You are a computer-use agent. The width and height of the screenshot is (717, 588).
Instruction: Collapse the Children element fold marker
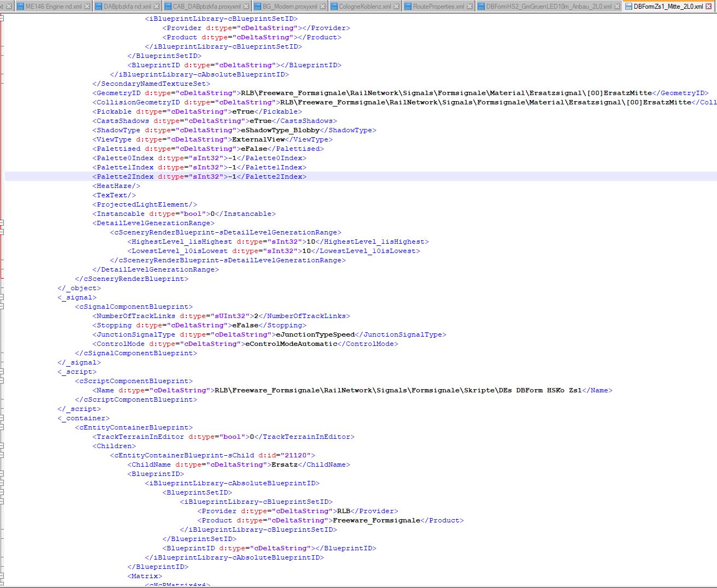coord(2,446)
